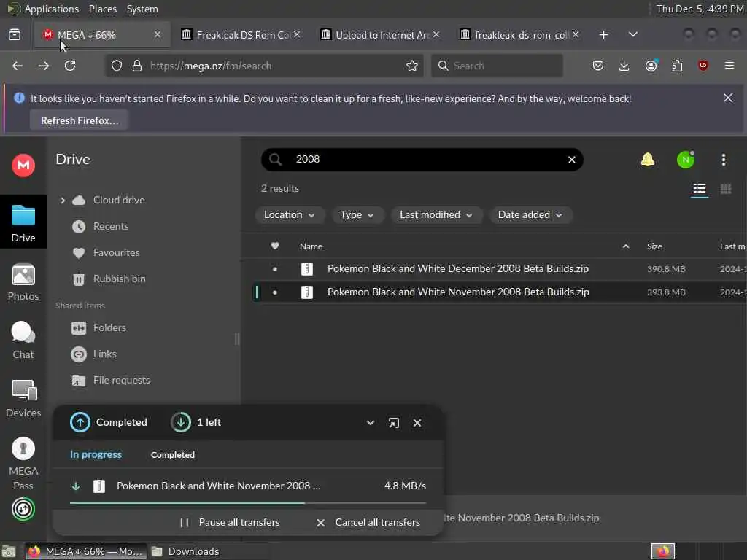
Task: Cancel all transfers
Action: [x=368, y=522]
